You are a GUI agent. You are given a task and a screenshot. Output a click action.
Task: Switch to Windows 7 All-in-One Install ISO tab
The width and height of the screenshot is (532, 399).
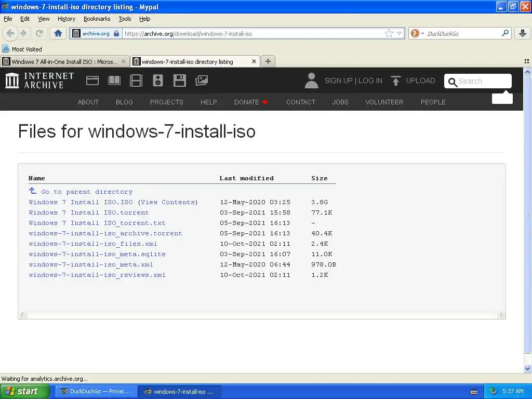[x=64, y=61]
